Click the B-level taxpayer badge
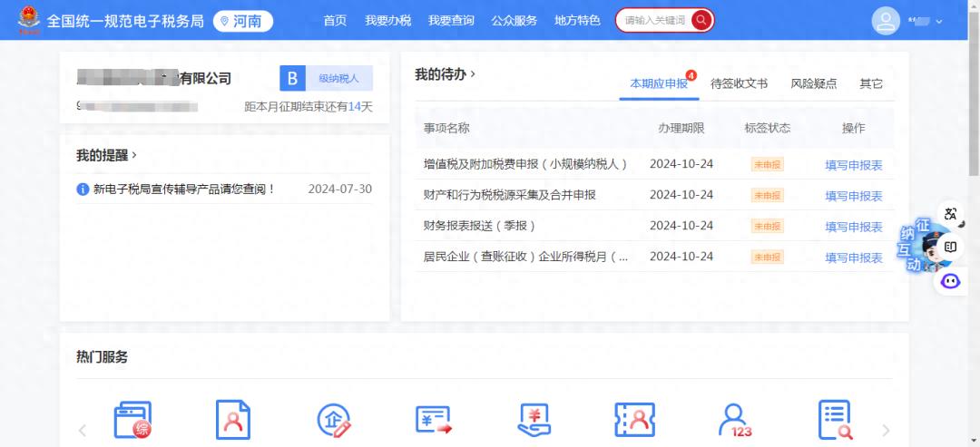The width and height of the screenshot is (980, 447). pyautogui.click(x=327, y=79)
